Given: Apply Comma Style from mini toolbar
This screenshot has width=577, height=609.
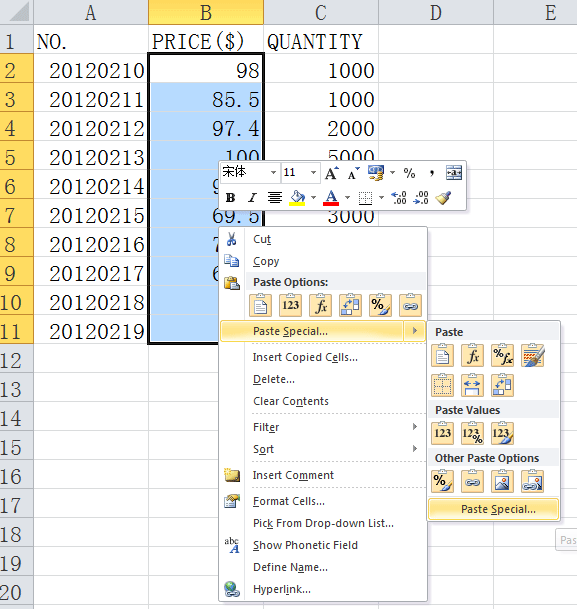Looking at the screenshot, I should 431,173.
